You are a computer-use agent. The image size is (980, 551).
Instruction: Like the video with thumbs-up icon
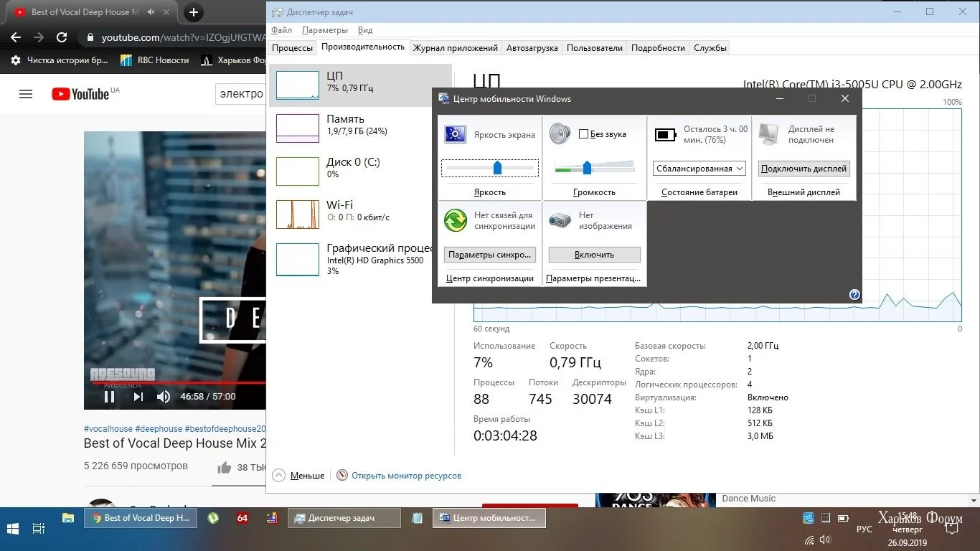225,468
